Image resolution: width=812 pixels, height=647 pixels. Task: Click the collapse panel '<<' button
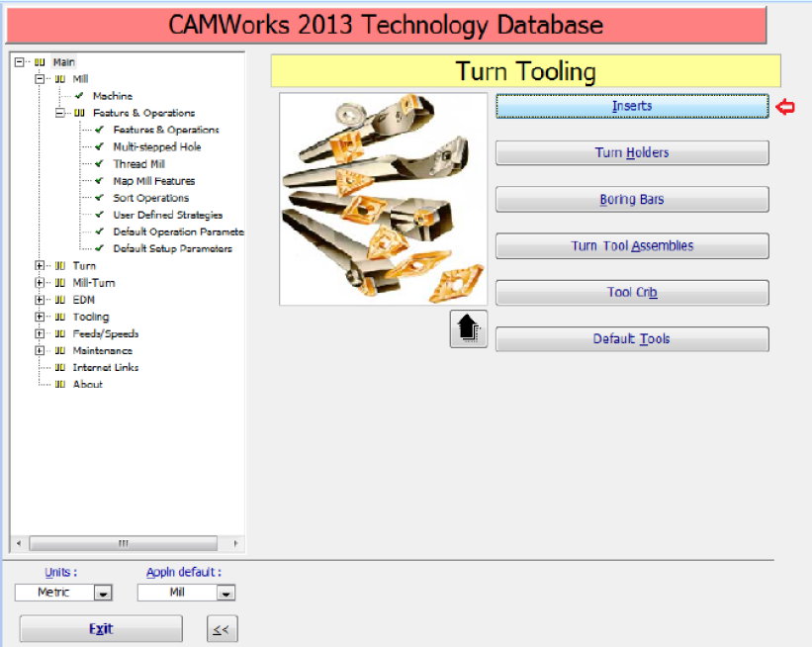click(x=223, y=629)
